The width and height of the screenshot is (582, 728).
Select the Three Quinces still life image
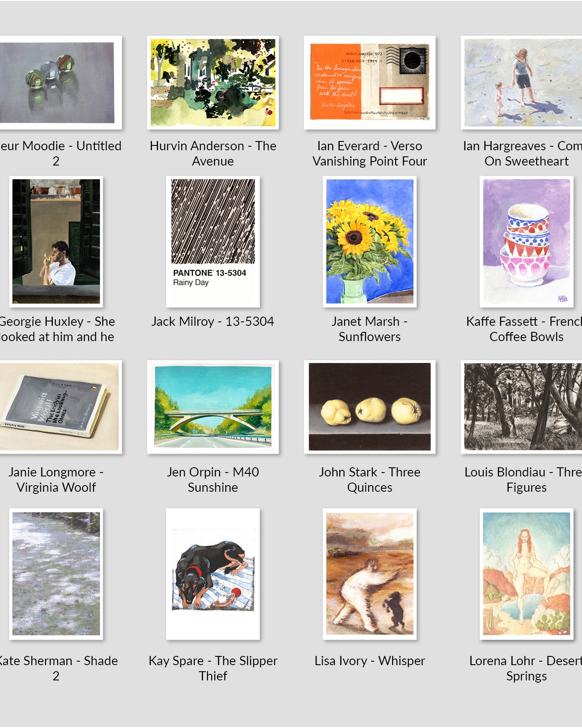[x=369, y=407]
